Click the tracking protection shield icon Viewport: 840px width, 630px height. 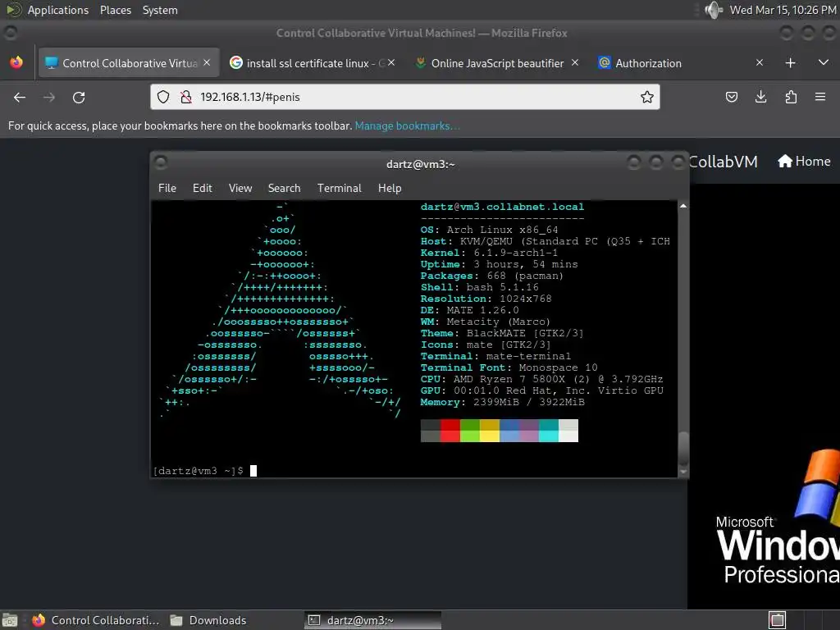coord(163,97)
